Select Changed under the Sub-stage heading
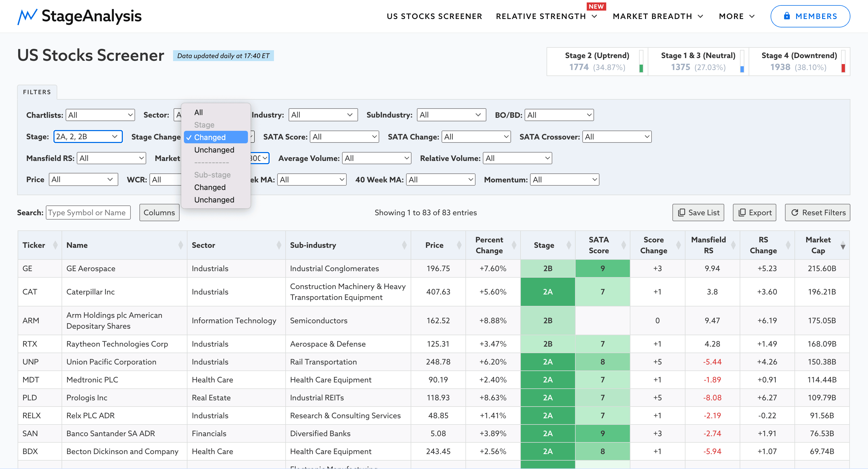The image size is (868, 469). tap(216, 187)
